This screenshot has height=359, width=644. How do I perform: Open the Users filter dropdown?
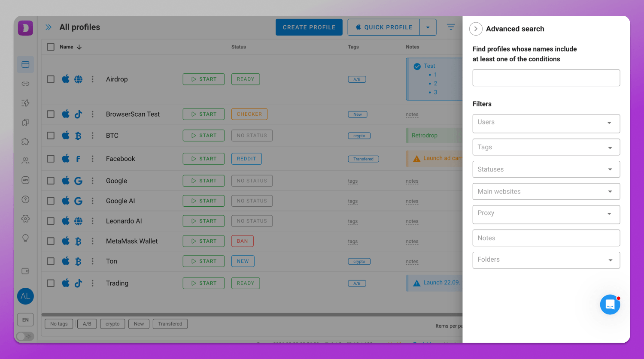546,124
